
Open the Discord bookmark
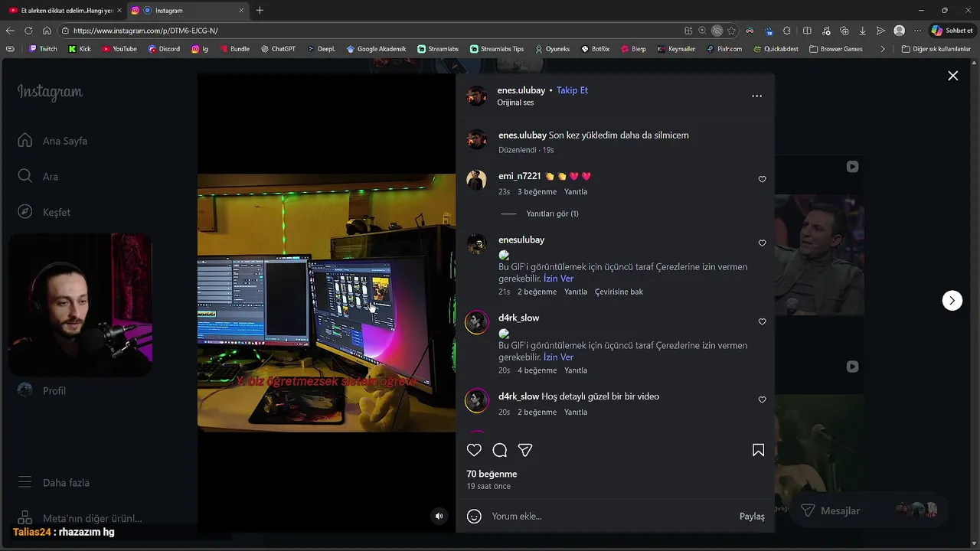point(164,49)
